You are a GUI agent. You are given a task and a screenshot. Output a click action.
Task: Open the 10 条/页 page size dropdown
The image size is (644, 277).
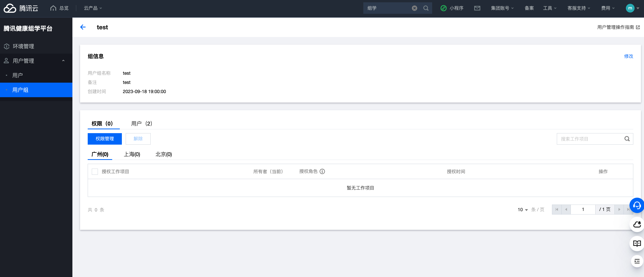pos(522,210)
